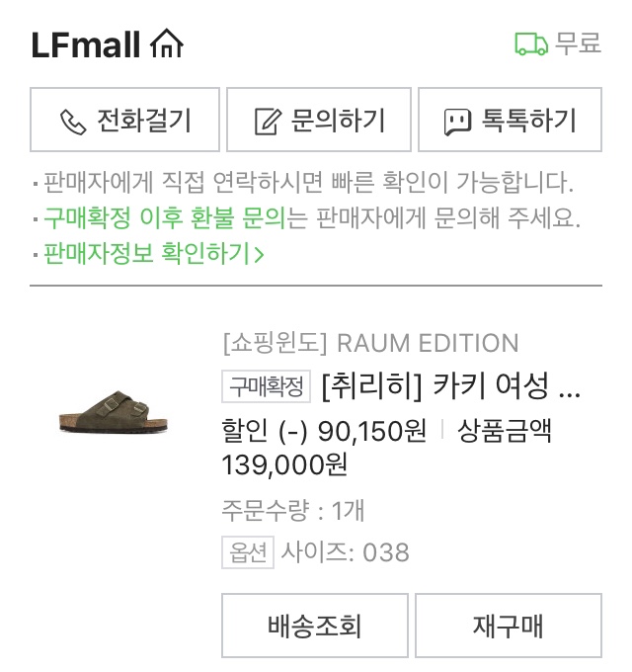Image resolution: width=632 pixels, height=672 pixels.
Task: Click the speech bubble 톡톡 icon
Action: 456,122
